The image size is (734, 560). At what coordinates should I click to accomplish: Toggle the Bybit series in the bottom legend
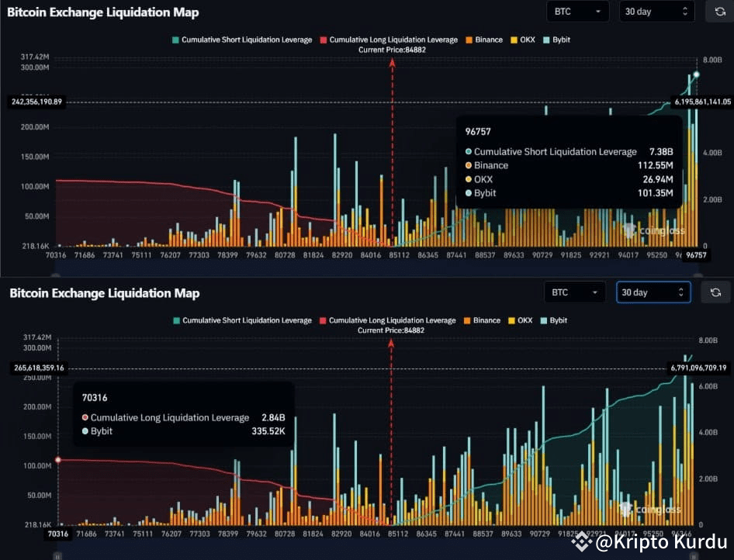point(556,320)
